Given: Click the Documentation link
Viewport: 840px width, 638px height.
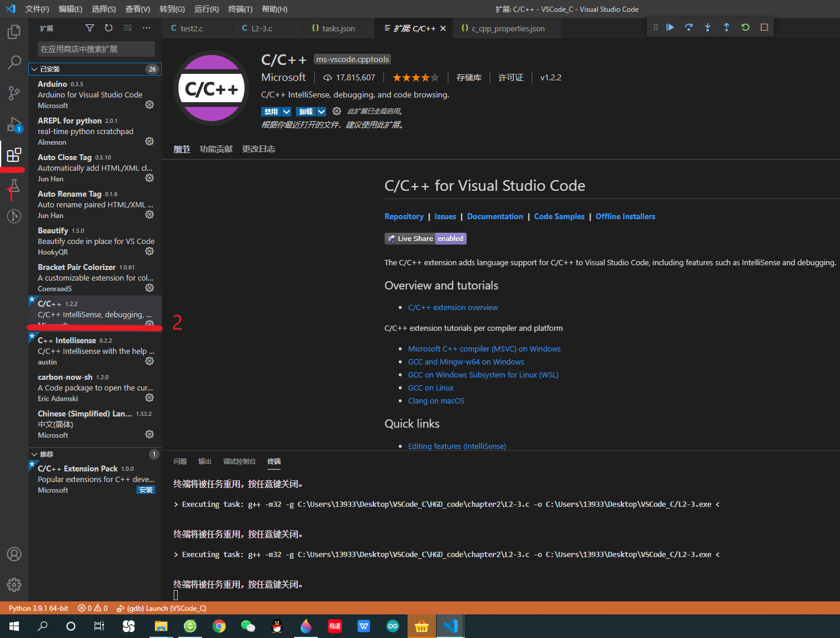Looking at the screenshot, I should pyautogui.click(x=495, y=216).
